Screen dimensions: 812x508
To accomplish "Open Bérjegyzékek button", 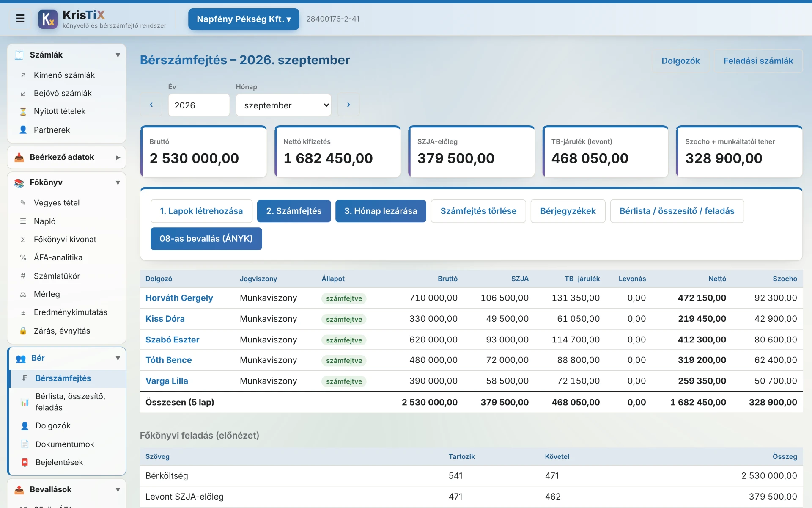I will [568, 211].
